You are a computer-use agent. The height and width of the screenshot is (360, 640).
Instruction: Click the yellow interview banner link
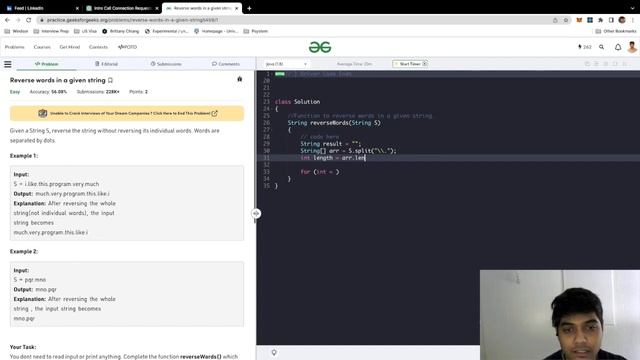click(x=127, y=113)
